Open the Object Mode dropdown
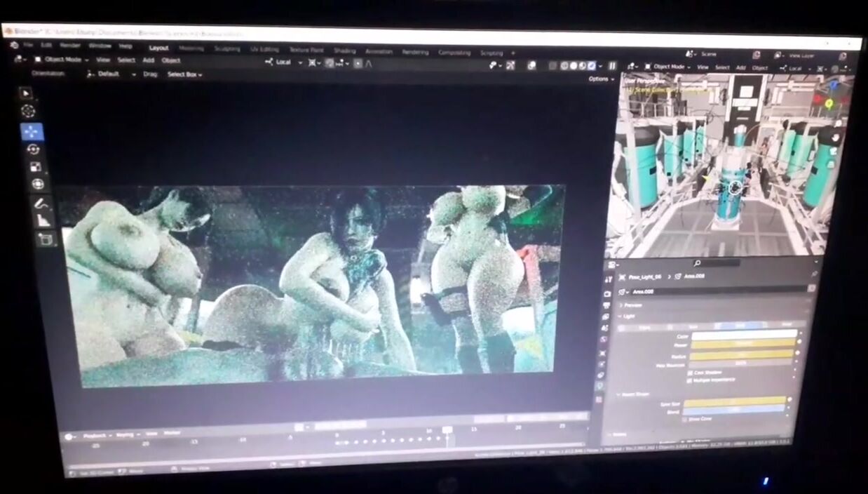This screenshot has height=494, width=868. (62, 60)
